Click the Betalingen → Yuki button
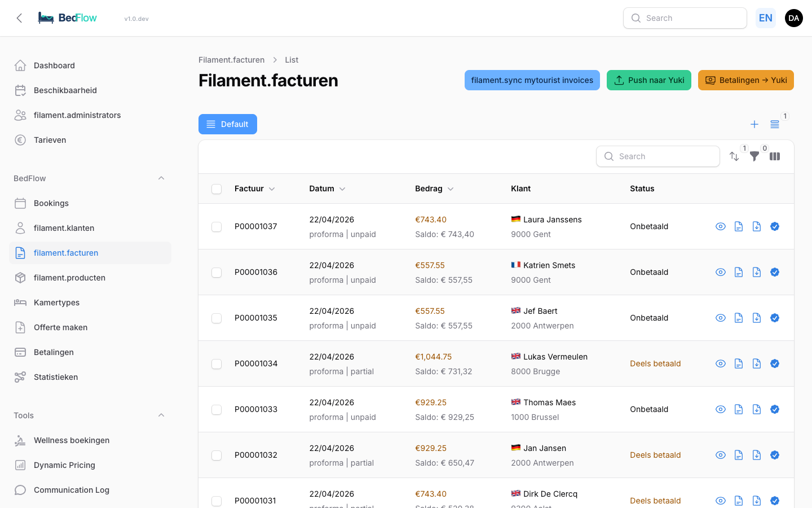Viewport: 812px width, 508px height. click(746, 80)
